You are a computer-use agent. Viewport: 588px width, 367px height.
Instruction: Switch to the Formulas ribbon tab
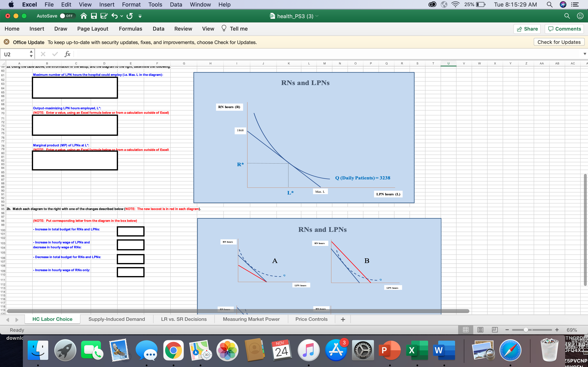click(130, 29)
